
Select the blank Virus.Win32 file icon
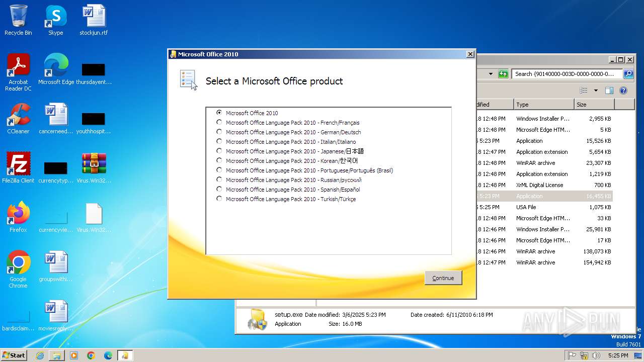(x=94, y=217)
